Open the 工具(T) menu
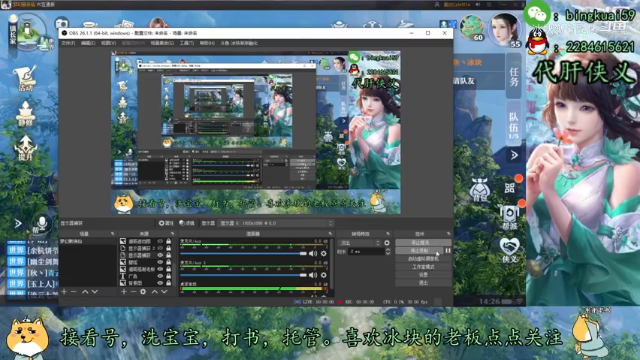The image size is (640, 360). [187, 43]
